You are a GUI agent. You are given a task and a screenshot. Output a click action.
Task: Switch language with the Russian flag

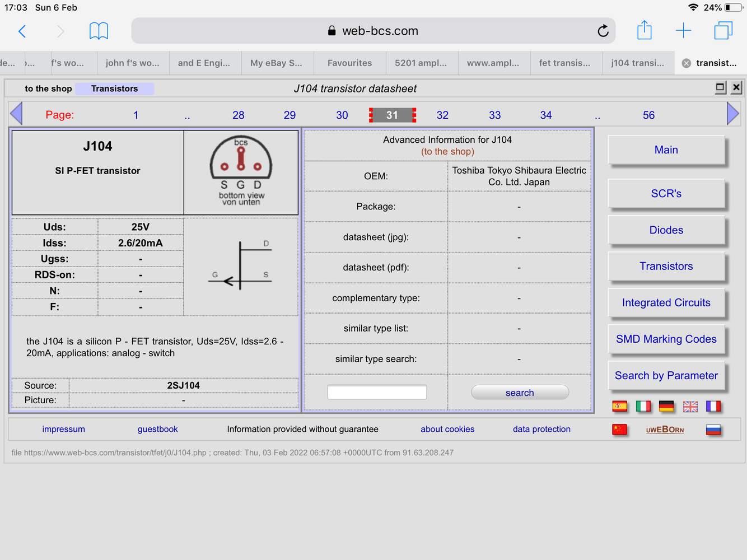(x=713, y=430)
